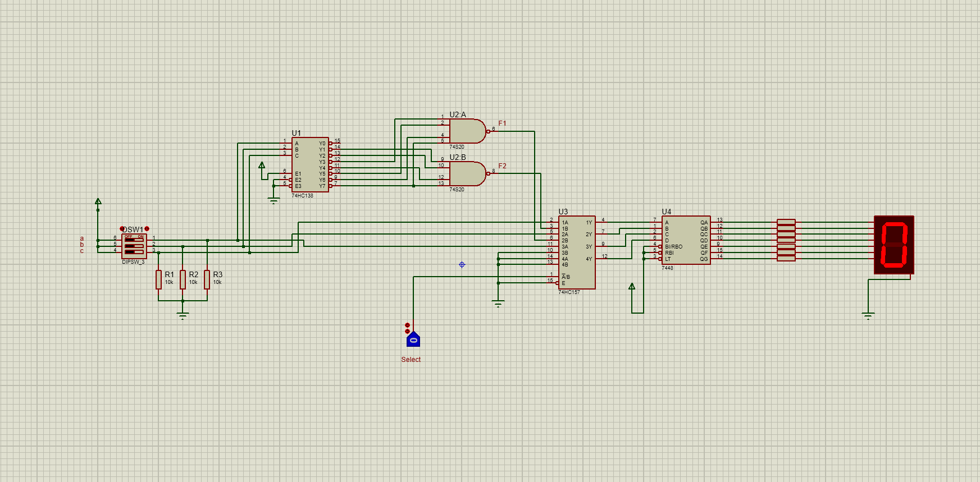Select resistor R1 body
980x482 pixels.
click(158, 279)
